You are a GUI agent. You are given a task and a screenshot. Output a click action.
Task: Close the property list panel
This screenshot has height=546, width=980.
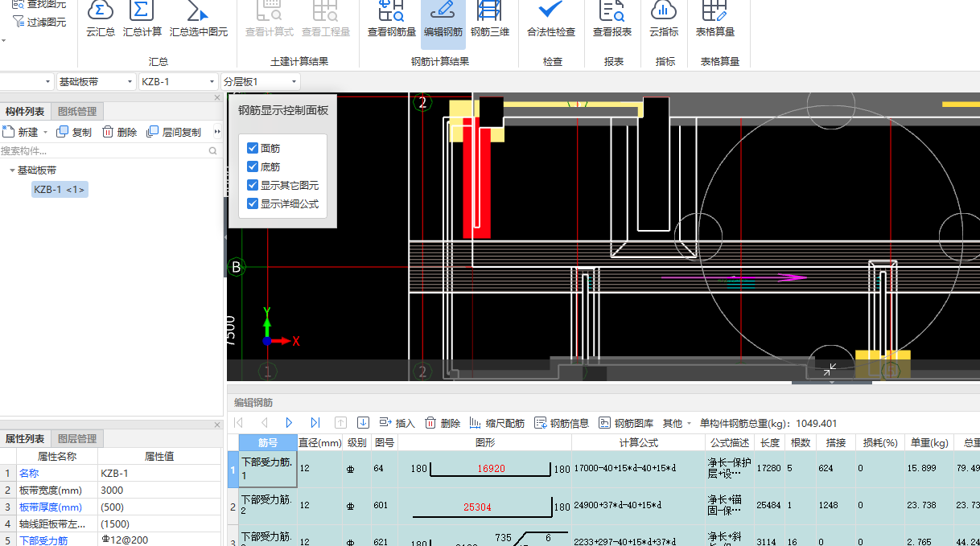point(216,425)
